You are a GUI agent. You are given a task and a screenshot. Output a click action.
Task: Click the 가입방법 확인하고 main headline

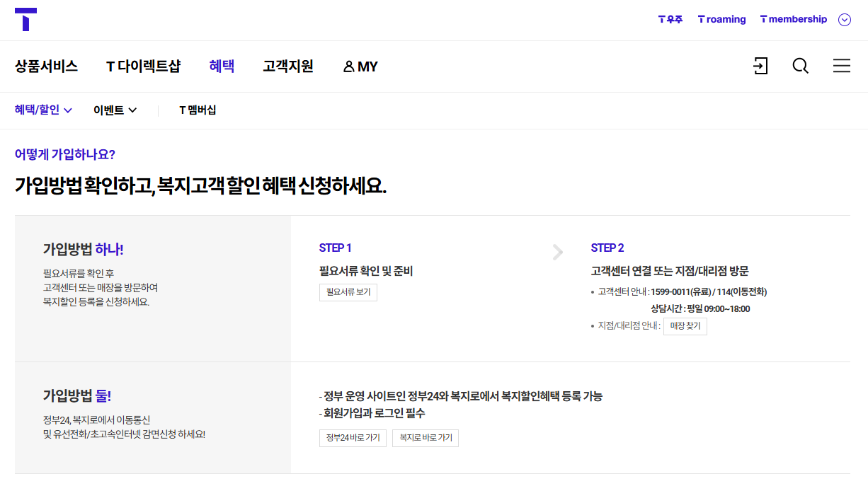coord(200,186)
